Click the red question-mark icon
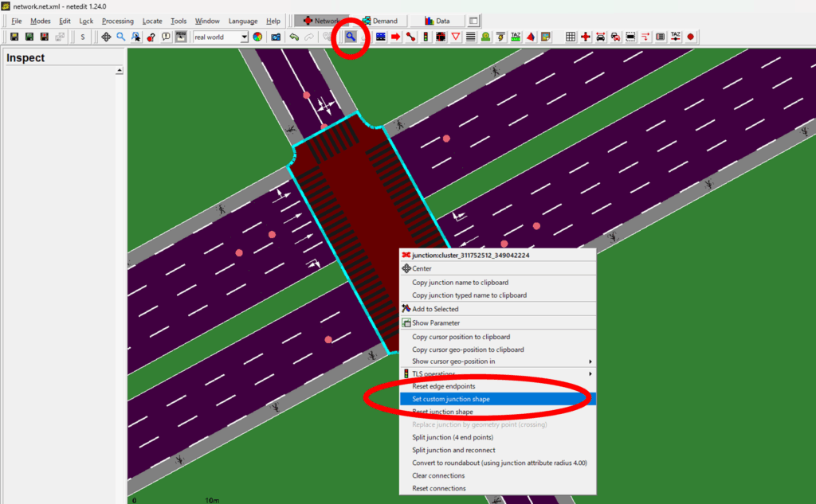816x504 pixels. click(151, 37)
